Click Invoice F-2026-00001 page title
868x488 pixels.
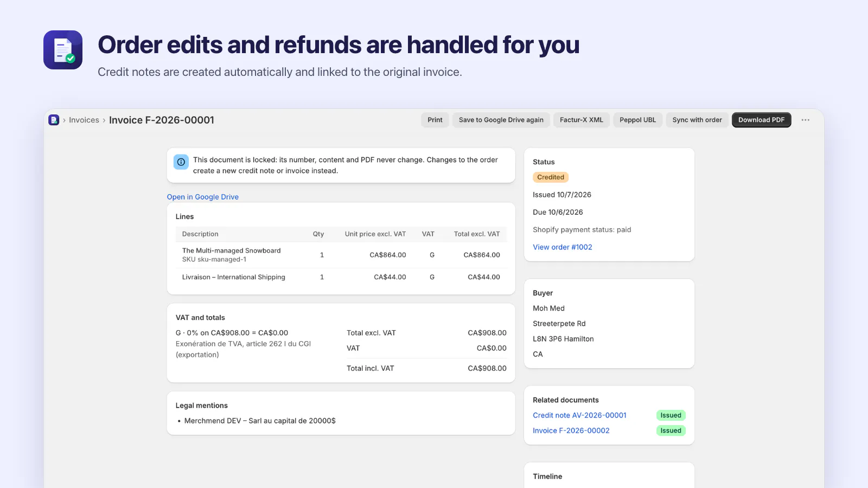coord(162,120)
